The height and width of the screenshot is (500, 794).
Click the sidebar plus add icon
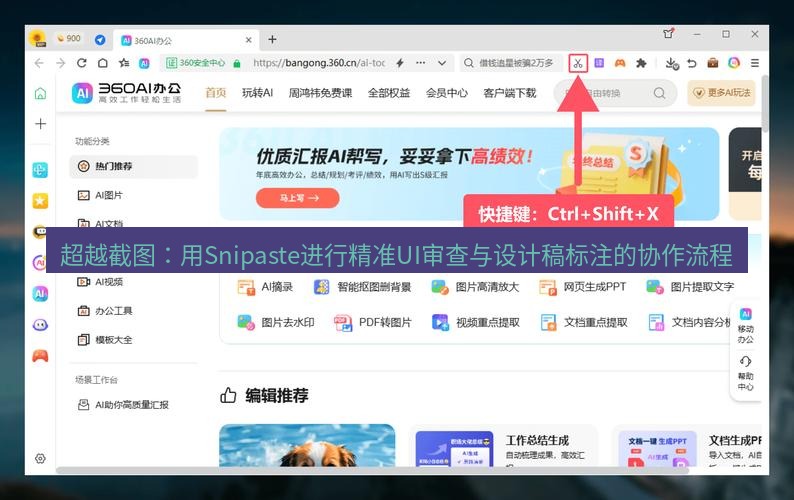point(41,124)
